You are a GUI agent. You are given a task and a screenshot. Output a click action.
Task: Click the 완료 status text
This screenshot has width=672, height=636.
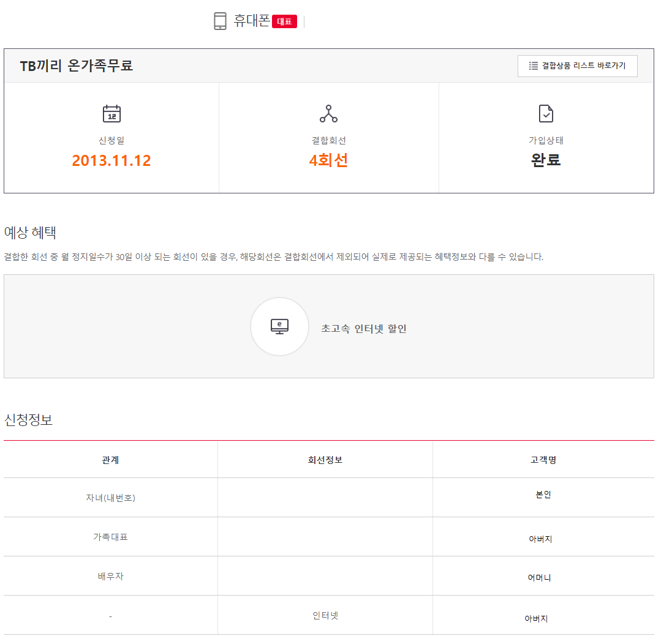coord(546,160)
